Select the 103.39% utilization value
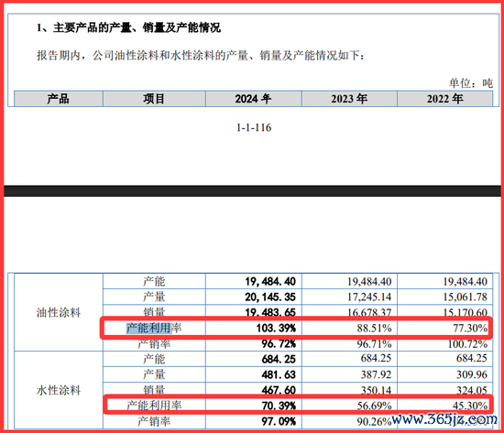The height and width of the screenshot is (433, 504). 276,329
